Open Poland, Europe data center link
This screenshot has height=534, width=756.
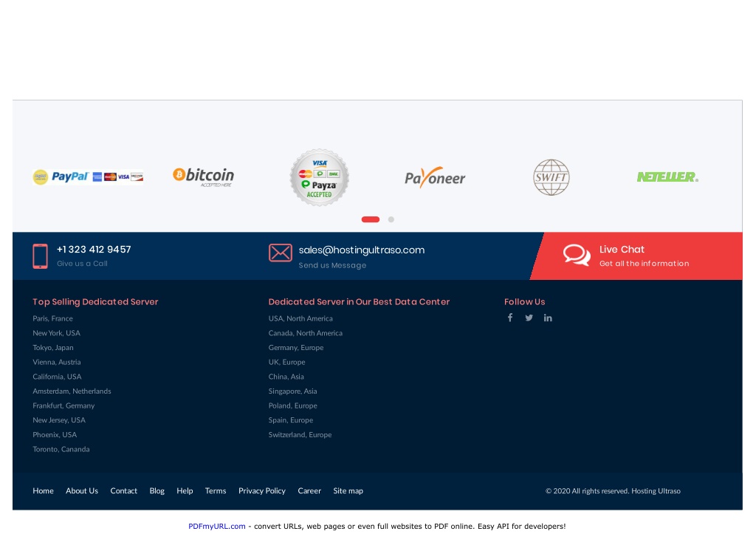pyautogui.click(x=292, y=405)
